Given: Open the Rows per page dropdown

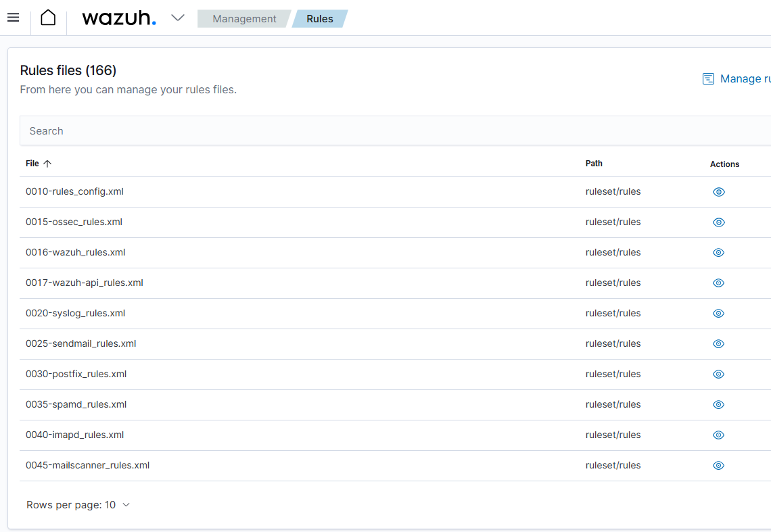Looking at the screenshot, I should coord(78,505).
